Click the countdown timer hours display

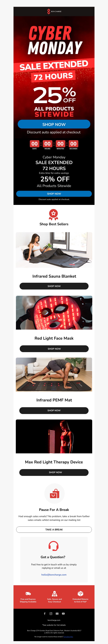(x=47, y=144)
